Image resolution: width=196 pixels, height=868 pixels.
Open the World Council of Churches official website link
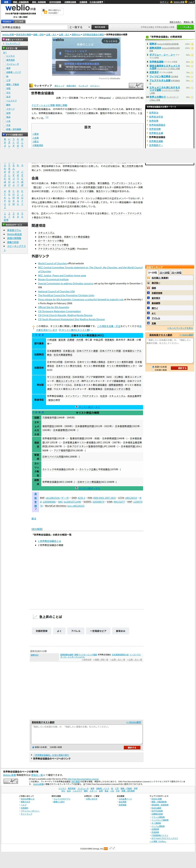pos(52,263)
